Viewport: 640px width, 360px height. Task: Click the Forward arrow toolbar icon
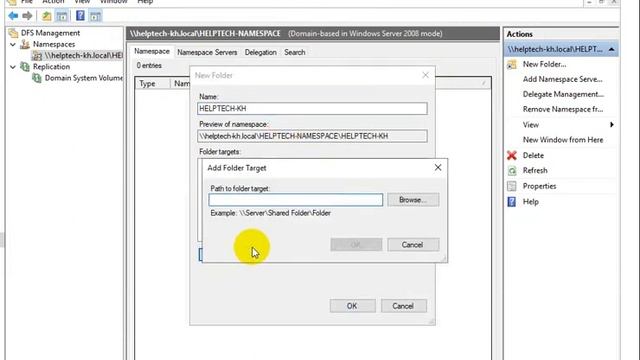(x=27, y=16)
